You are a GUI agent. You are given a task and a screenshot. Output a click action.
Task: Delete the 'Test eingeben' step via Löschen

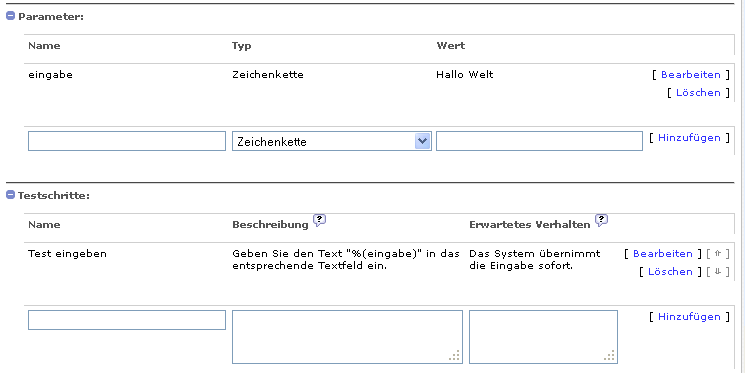670,272
